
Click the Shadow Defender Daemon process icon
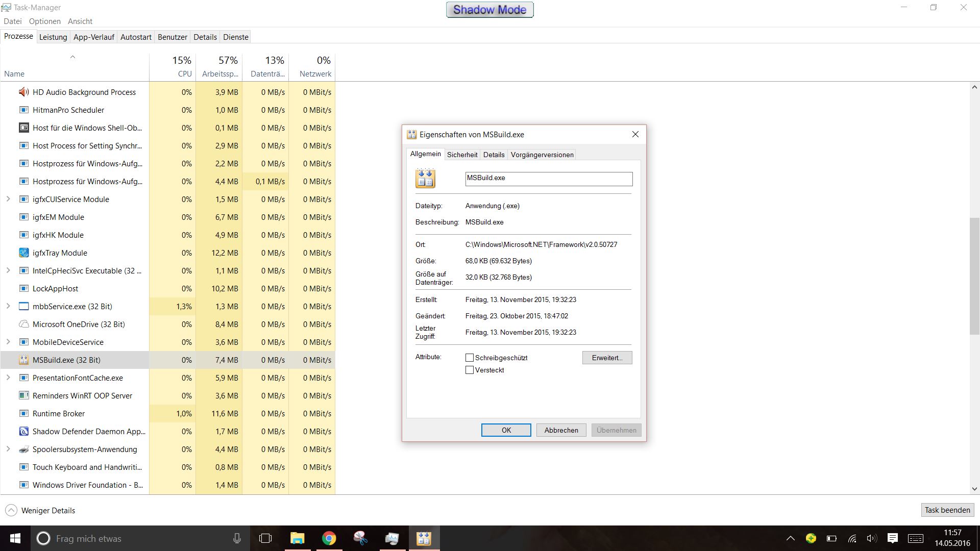click(x=23, y=432)
